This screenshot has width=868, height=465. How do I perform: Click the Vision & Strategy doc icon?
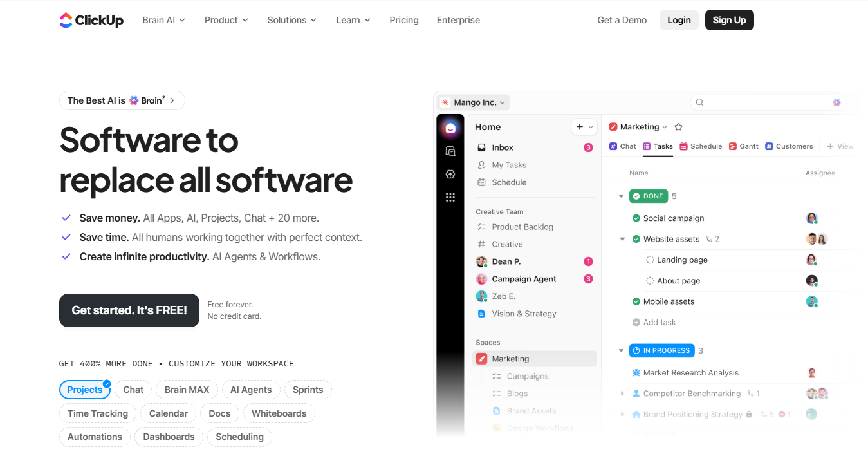pyautogui.click(x=481, y=314)
